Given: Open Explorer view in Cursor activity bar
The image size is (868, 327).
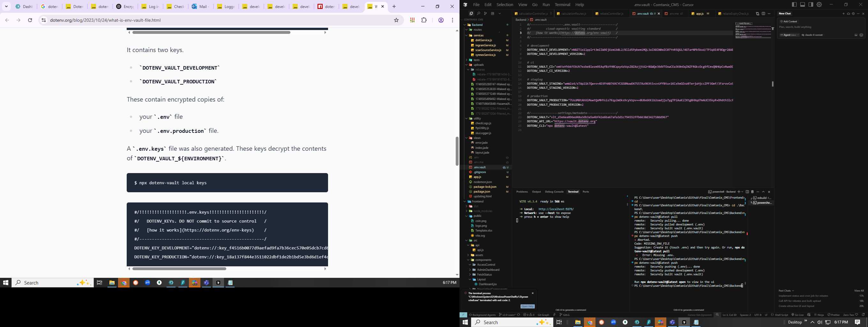Looking at the screenshot, I should click(471, 13).
